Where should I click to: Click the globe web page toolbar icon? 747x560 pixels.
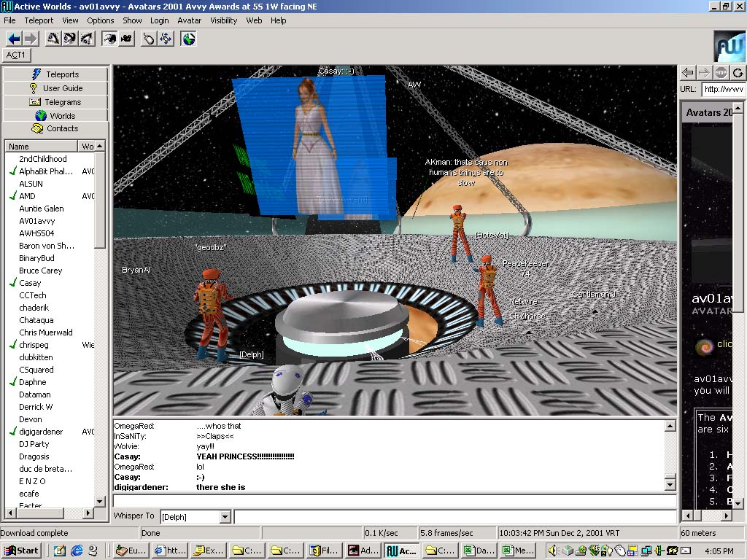(189, 39)
